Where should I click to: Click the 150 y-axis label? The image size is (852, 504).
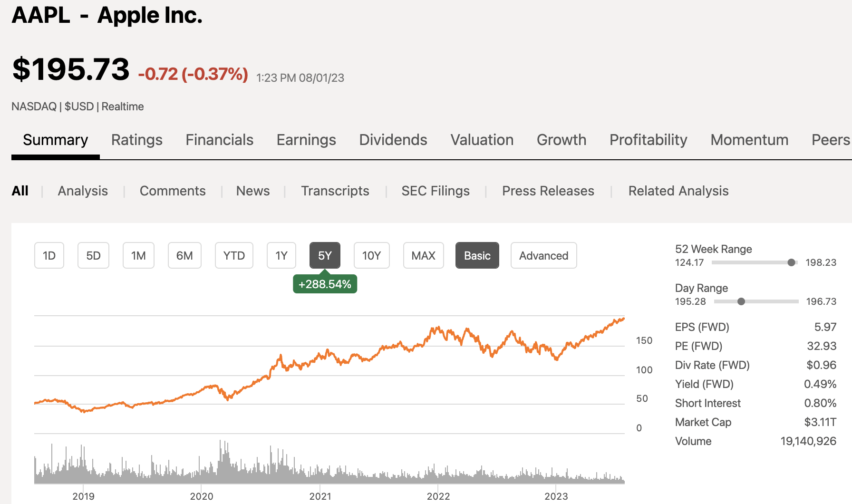[x=644, y=340]
